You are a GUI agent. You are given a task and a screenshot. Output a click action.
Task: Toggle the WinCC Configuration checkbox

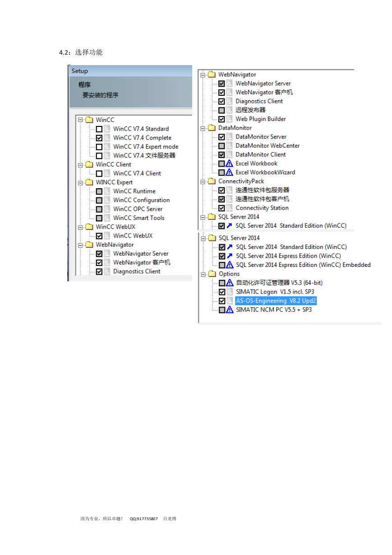coord(99,200)
